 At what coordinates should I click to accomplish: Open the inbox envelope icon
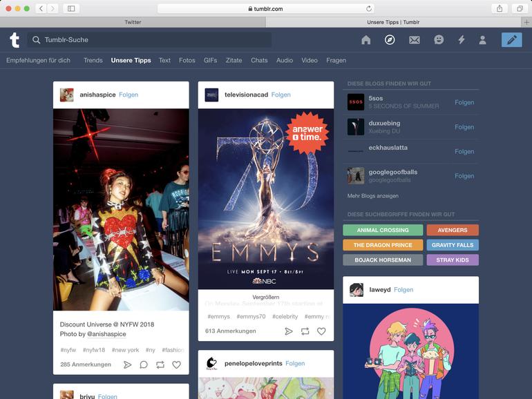pos(415,40)
